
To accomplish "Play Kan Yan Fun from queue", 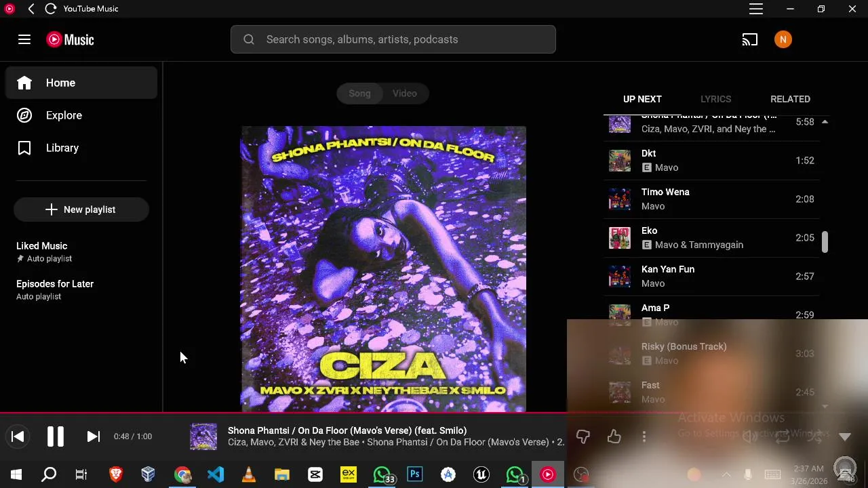I will 711,277.
